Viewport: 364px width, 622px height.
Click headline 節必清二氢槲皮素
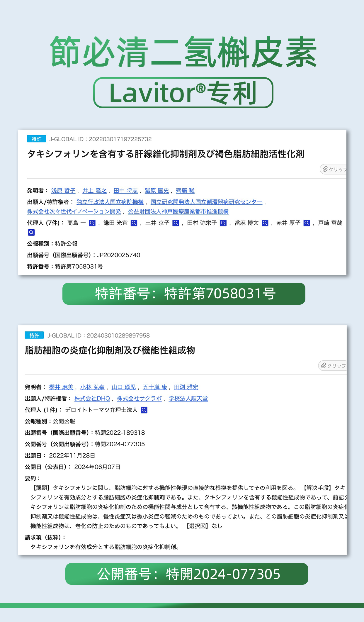(183, 51)
